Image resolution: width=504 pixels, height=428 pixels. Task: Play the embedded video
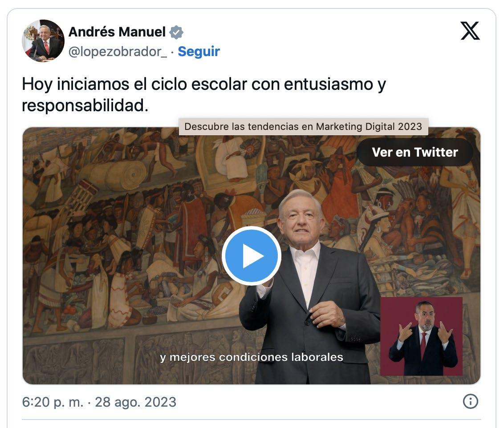pyautogui.click(x=252, y=255)
